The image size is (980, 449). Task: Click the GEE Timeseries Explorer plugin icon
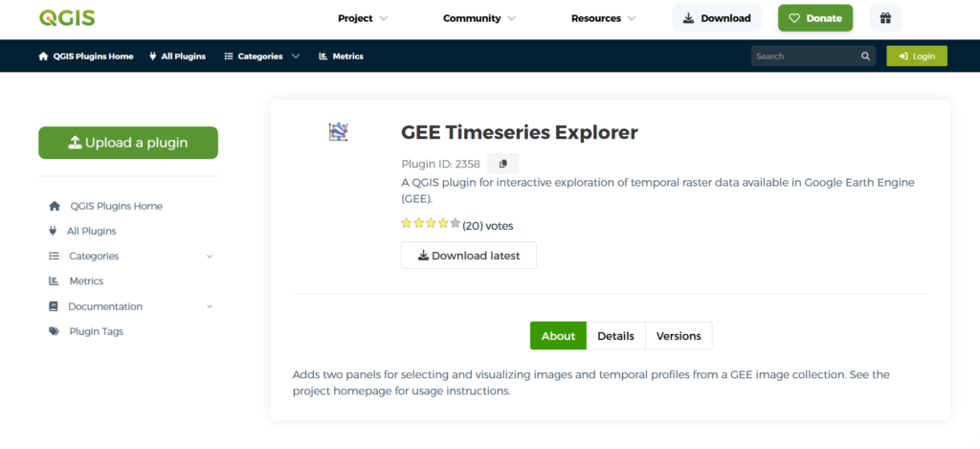point(338,131)
